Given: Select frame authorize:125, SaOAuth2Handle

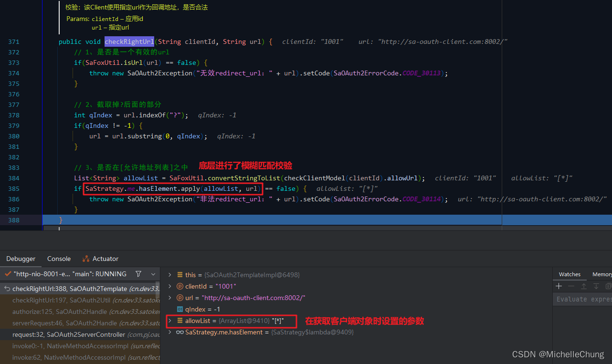Looking at the screenshot, I should click(80, 312).
